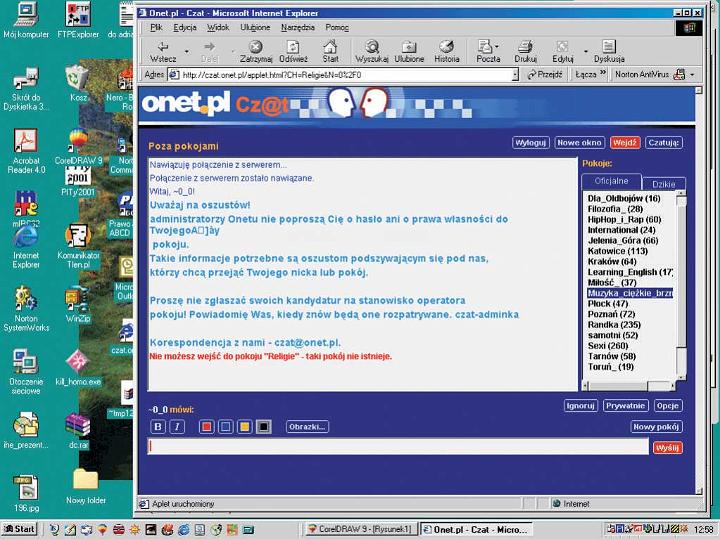Open the Windows Start button
Viewport: 720px width, 539px height.
point(19,529)
